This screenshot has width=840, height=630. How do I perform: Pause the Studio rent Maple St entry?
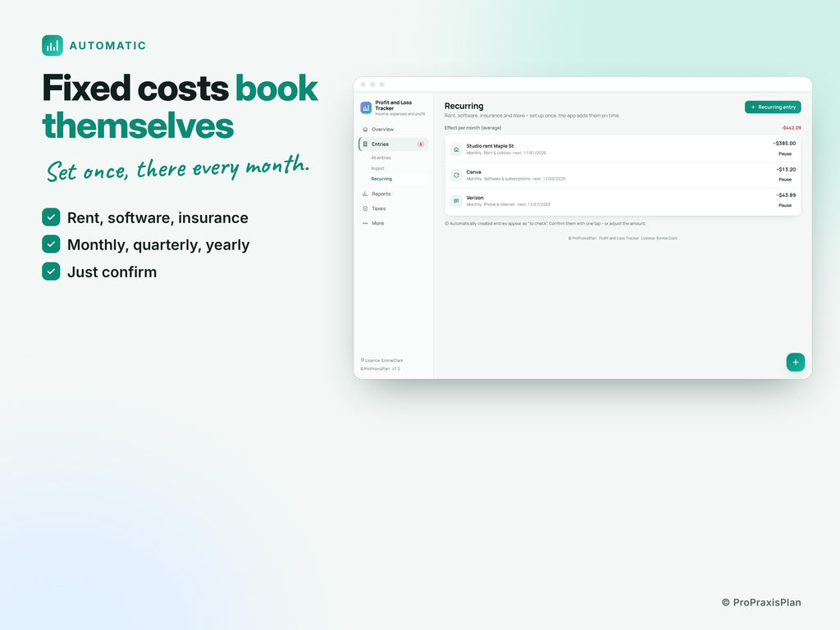pos(785,153)
